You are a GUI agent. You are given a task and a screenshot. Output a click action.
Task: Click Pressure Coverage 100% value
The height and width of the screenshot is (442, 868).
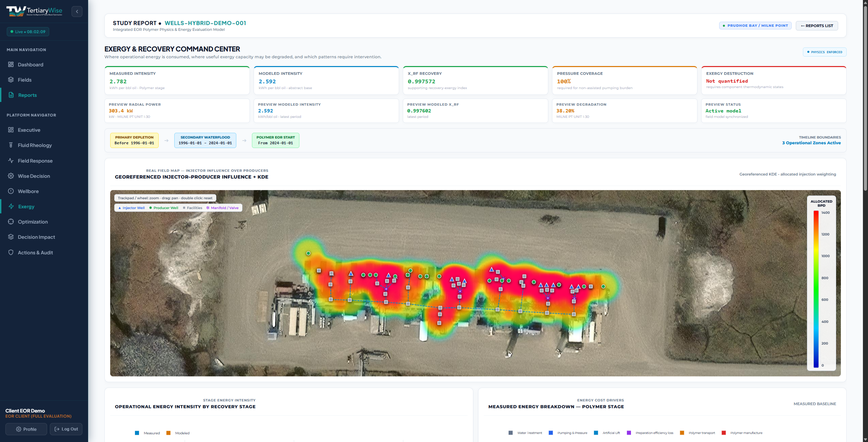(564, 82)
